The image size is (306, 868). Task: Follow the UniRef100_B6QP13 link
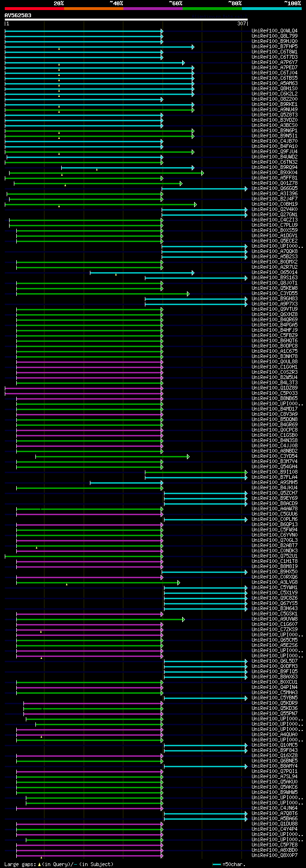(x=274, y=525)
